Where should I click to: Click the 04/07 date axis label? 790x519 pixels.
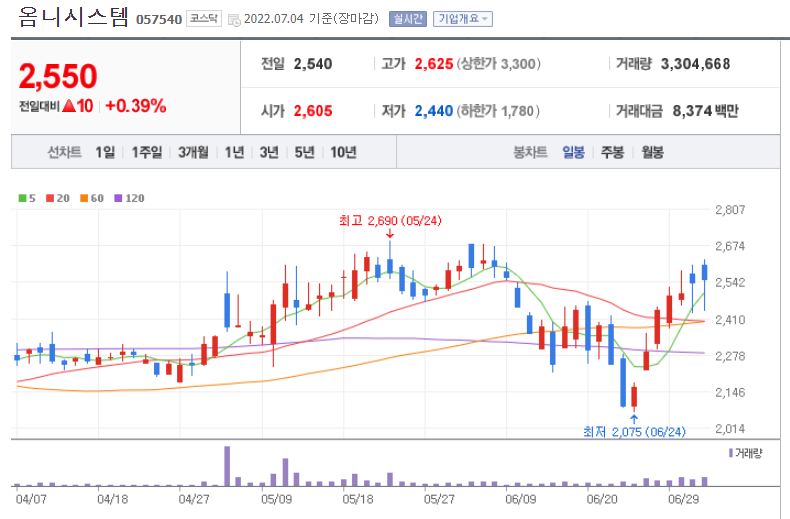click(x=31, y=499)
